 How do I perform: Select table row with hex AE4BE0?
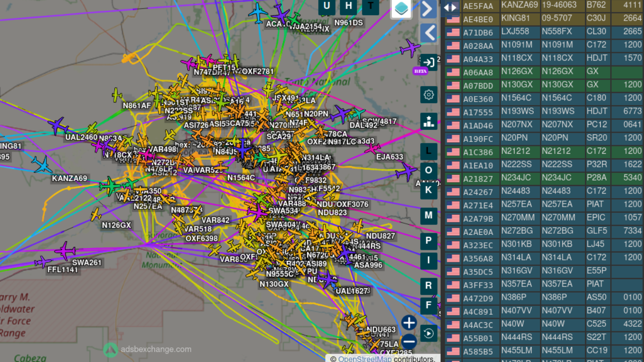[543, 18]
